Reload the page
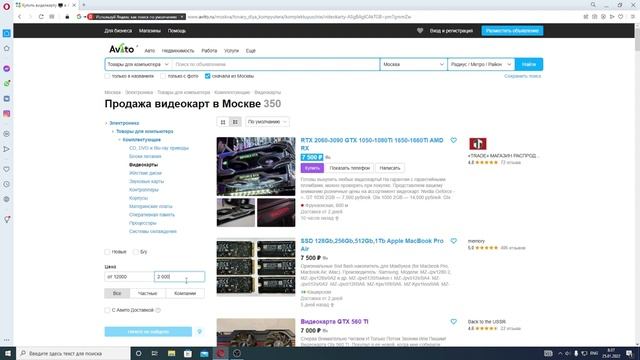Screen dimensions: 640x360 pos(41,17)
